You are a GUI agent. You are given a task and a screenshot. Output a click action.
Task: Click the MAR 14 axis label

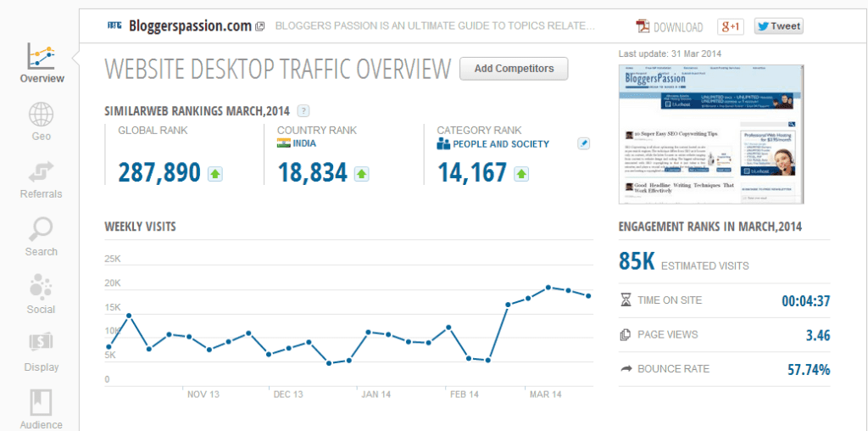coord(545,395)
